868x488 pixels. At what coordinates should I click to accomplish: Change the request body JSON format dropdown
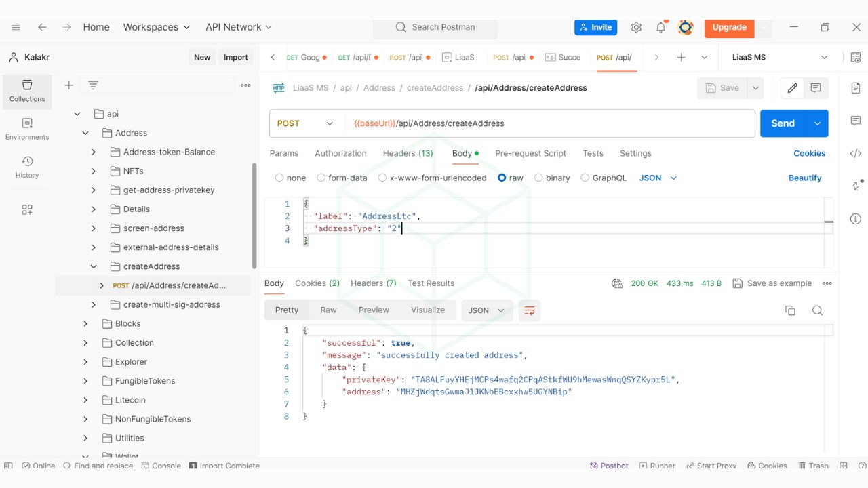658,178
